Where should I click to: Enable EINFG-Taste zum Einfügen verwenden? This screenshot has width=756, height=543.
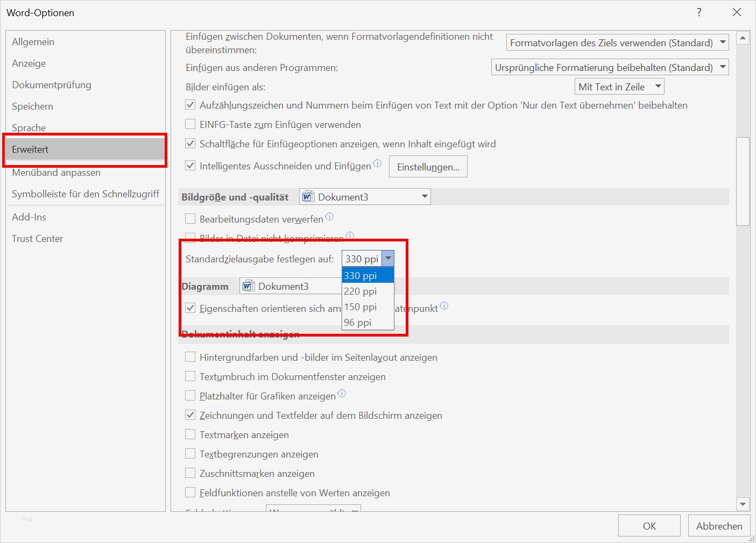(190, 124)
